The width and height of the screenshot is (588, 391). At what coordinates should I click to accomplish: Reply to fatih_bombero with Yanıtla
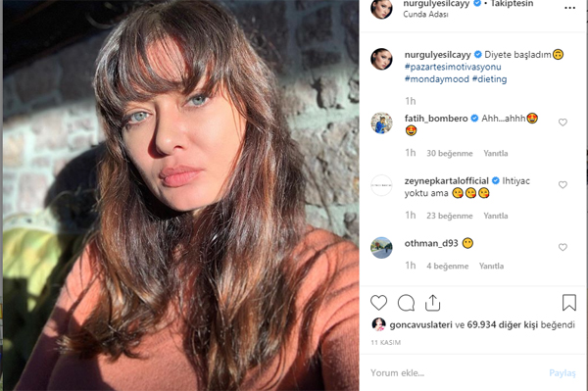[x=495, y=153]
